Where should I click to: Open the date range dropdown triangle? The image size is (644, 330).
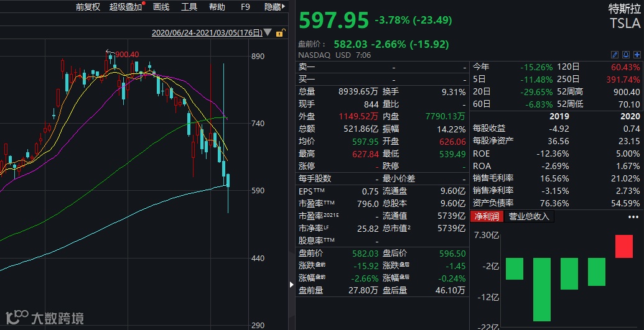268,32
